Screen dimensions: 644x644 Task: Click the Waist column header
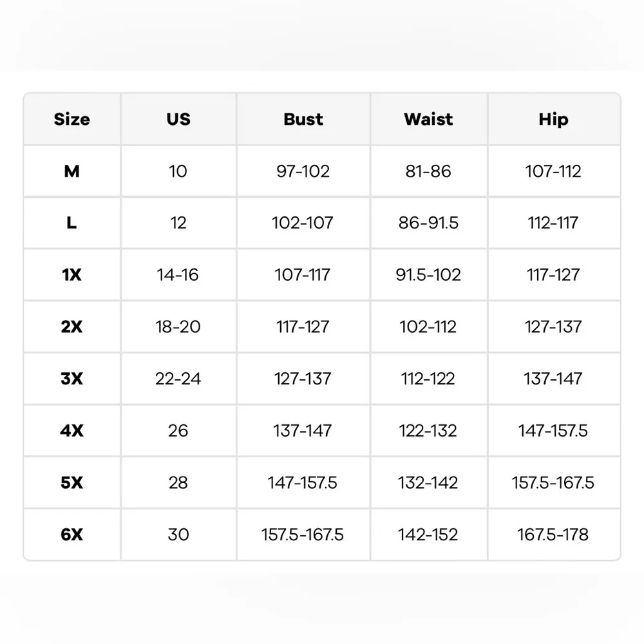pos(428,120)
